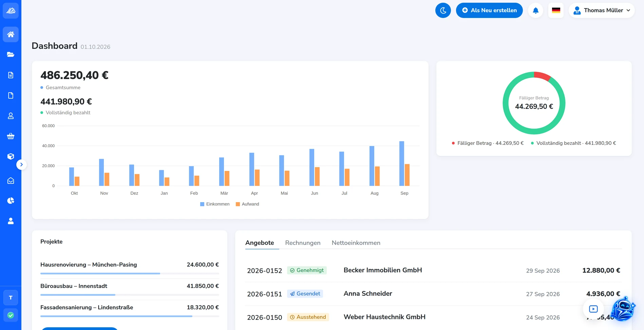Open the lined document icon in sidebar
644x330 pixels.
pos(11,75)
